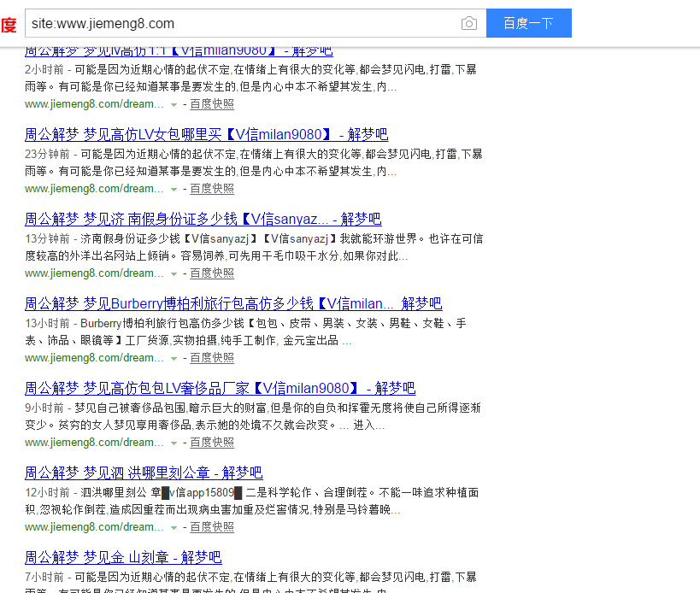Click the 百度一下 search button

tap(528, 24)
